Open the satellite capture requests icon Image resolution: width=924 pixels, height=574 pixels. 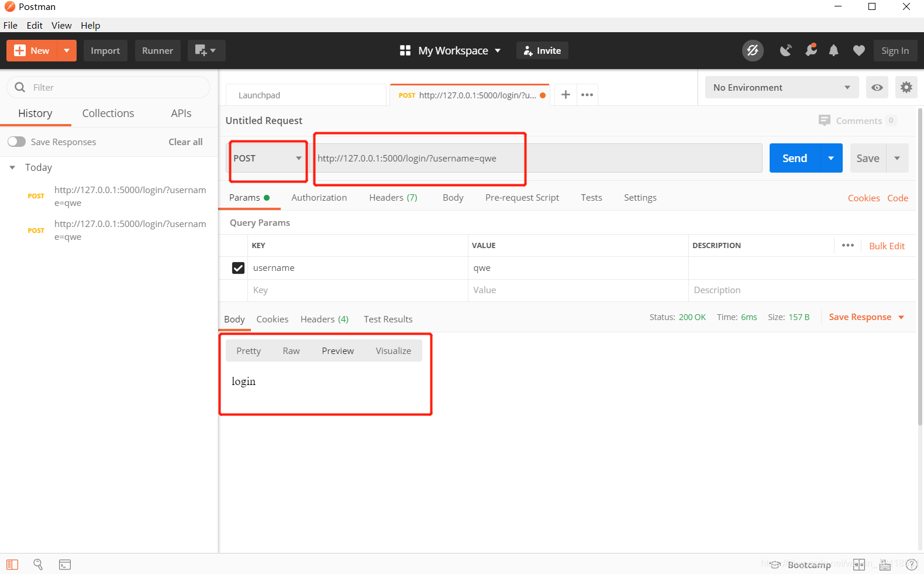coord(786,51)
